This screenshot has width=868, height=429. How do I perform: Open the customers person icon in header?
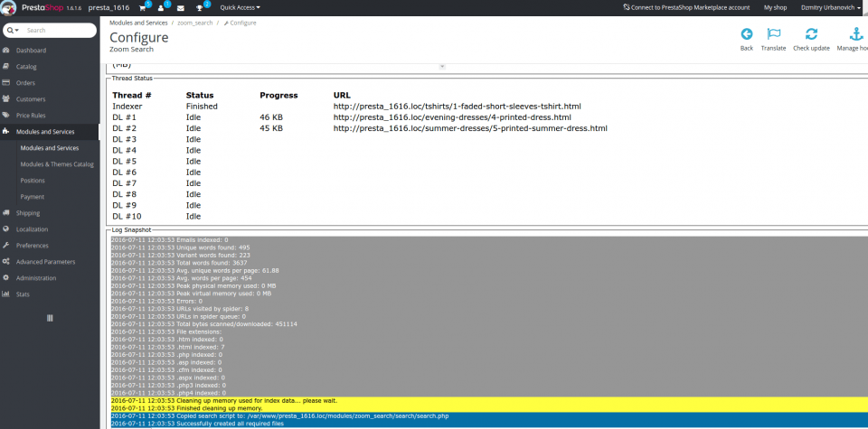tap(162, 7)
